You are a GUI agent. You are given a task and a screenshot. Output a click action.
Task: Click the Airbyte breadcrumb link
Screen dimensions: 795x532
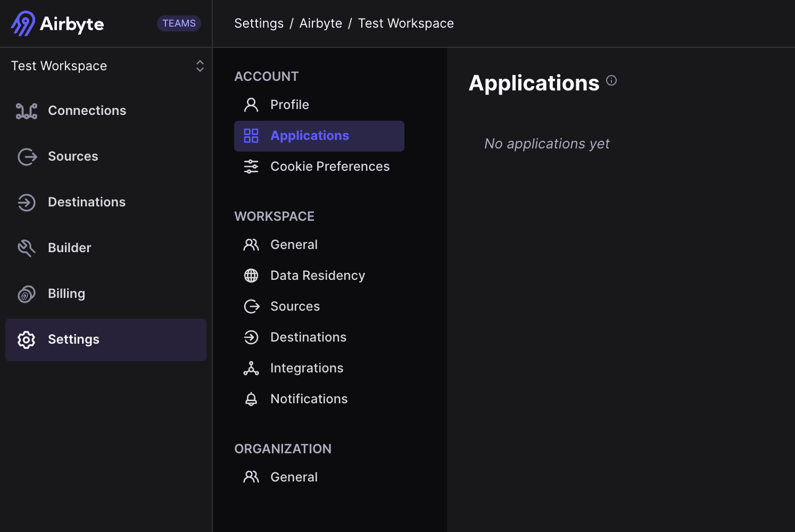(320, 23)
